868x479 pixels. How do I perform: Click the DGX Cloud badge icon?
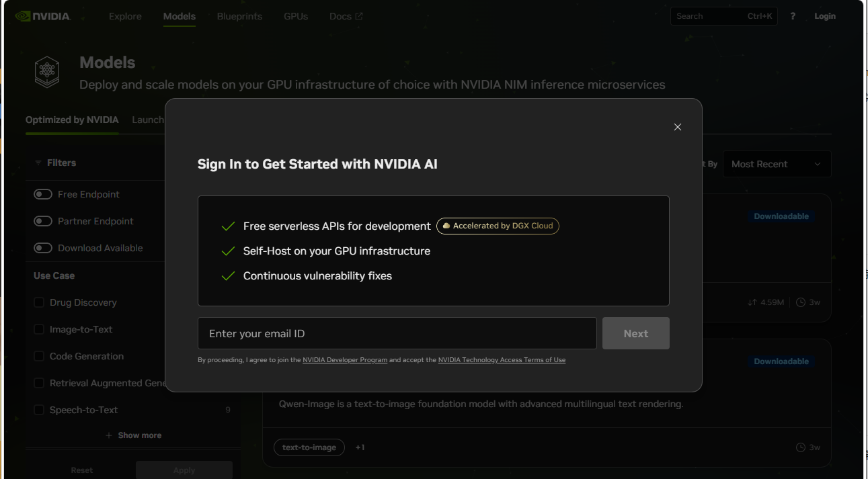click(446, 226)
